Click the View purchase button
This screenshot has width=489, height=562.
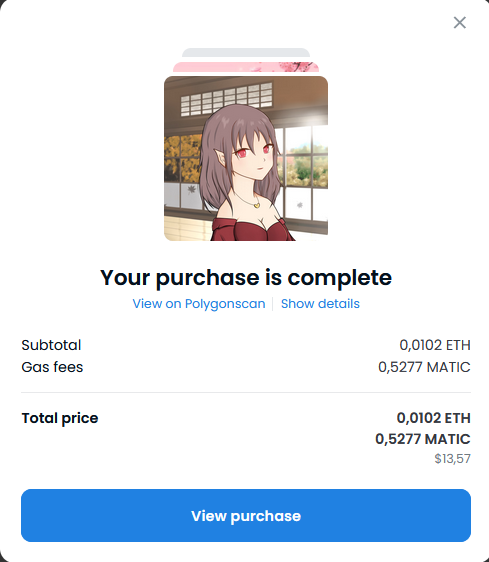coord(246,515)
